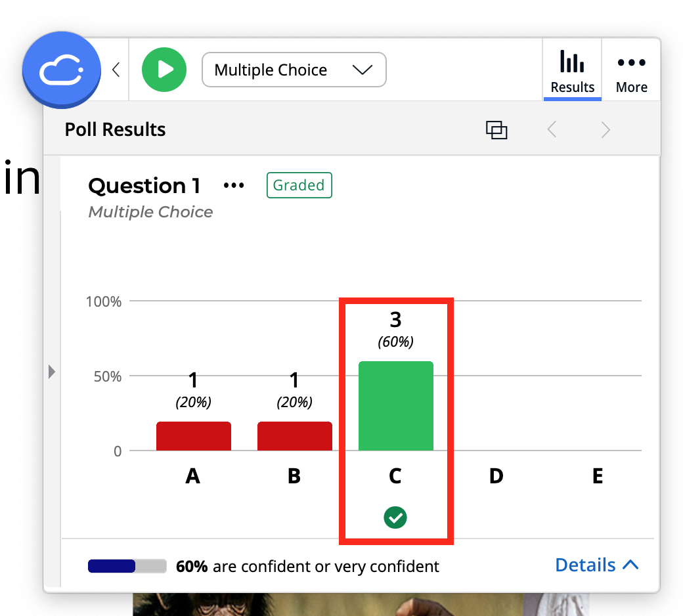Open the Multiple Choice question type dropdown
The height and width of the screenshot is (616, 683).
click(294, 69)
